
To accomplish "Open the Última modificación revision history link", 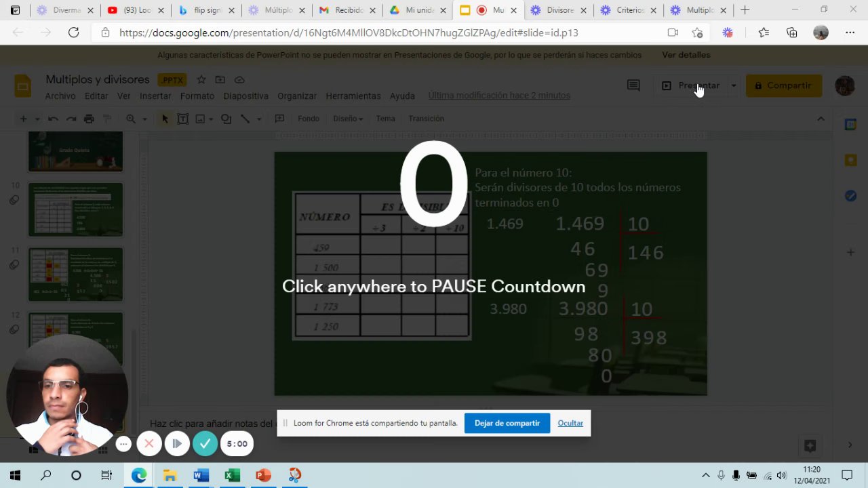I will (499, 96).
